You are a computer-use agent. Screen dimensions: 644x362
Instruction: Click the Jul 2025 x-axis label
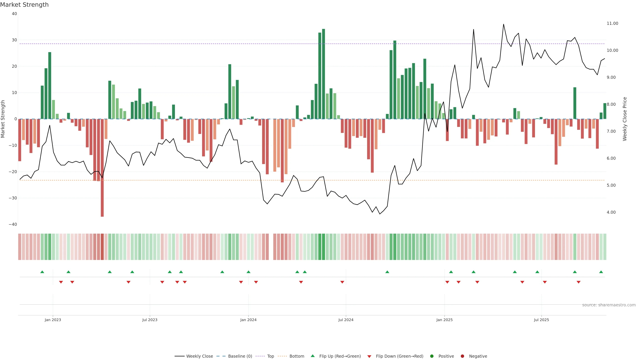[541, 320]
